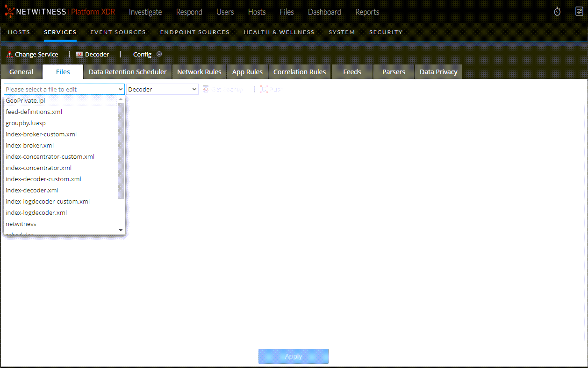Select index-decoder-custom.xml from file list
This screenshot has height=368, width=588.
pyautogui.click(x=43, y=179)
